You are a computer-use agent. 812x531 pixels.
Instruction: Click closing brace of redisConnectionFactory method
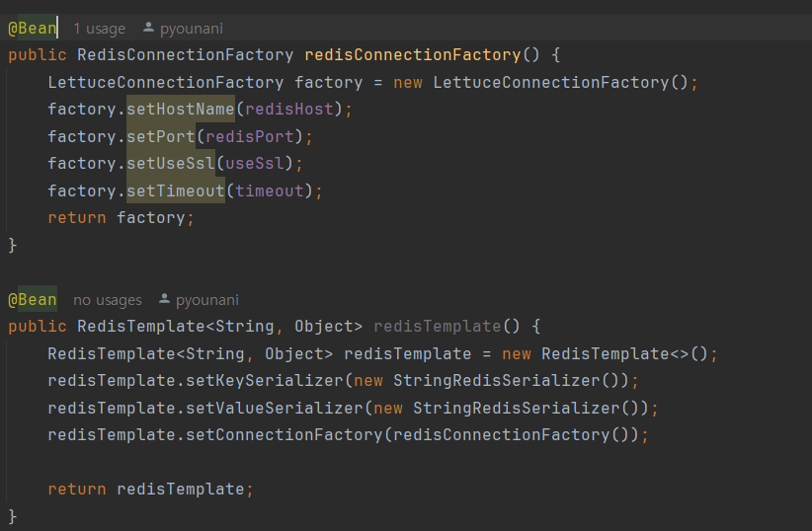coord(13,245)
